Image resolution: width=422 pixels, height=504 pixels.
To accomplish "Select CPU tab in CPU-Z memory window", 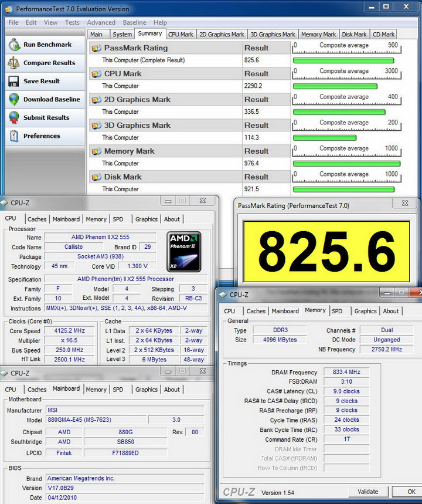I will [x=229, y=311].
